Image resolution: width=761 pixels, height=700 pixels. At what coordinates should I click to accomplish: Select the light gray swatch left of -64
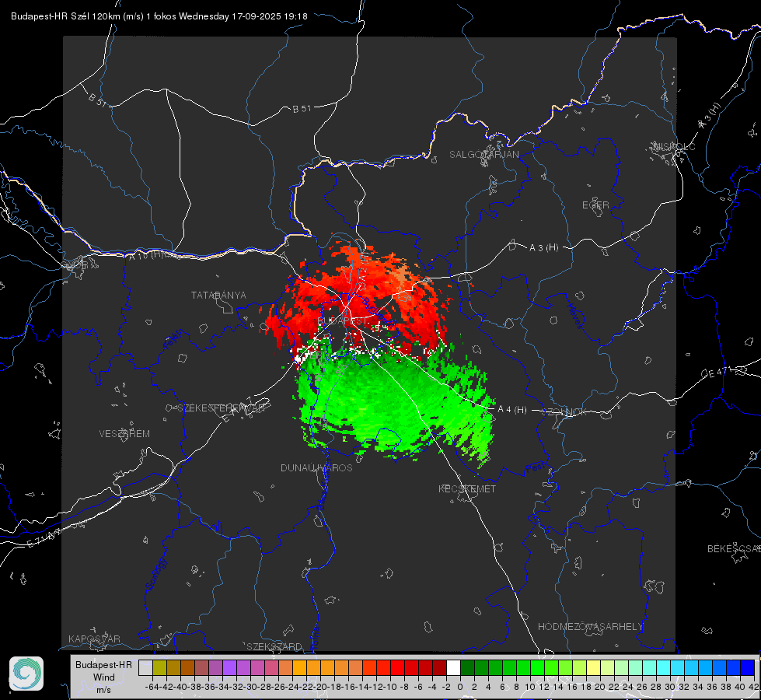(x=145, y=667)
